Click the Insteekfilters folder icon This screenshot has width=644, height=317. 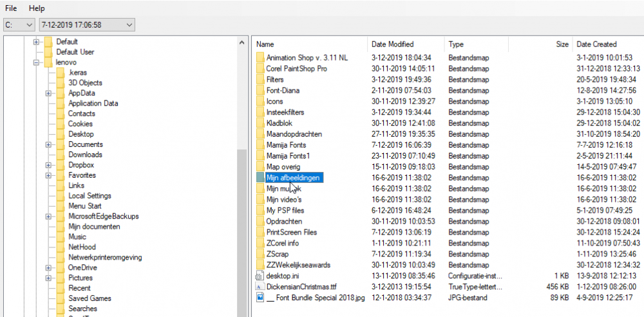260,112
